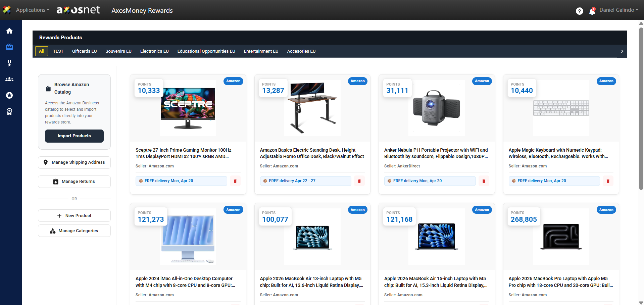Switch to the Electronics EU tab

click(154, 51)
